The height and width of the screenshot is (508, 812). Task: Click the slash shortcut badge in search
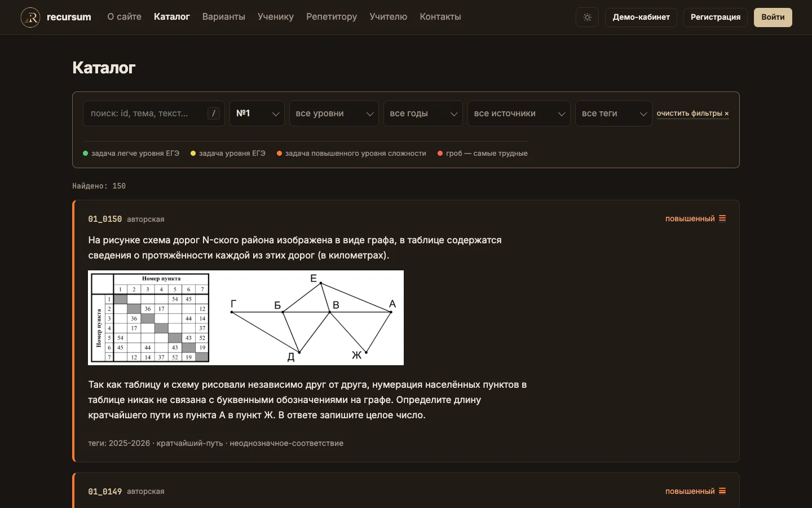click(214, 113)
